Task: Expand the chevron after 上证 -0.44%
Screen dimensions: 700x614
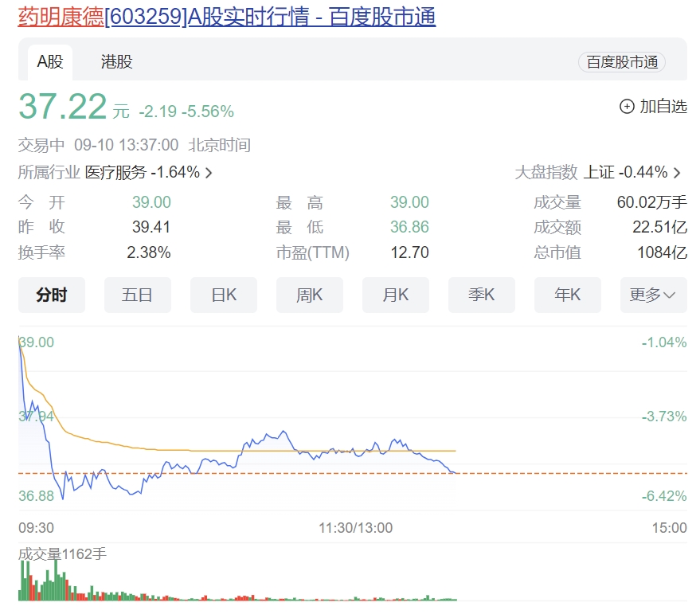Action: [677, 173]
